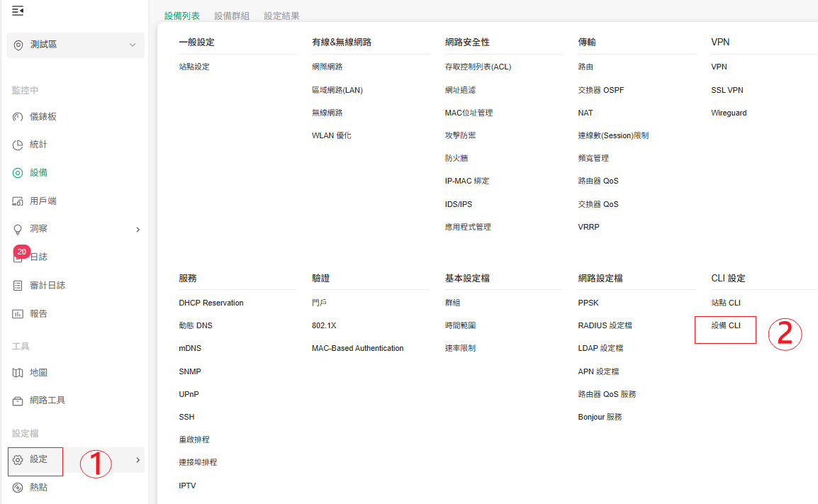Open 動態 DNS settings
The height and width of the screenshot is (504, 818).
coord(196,325)
